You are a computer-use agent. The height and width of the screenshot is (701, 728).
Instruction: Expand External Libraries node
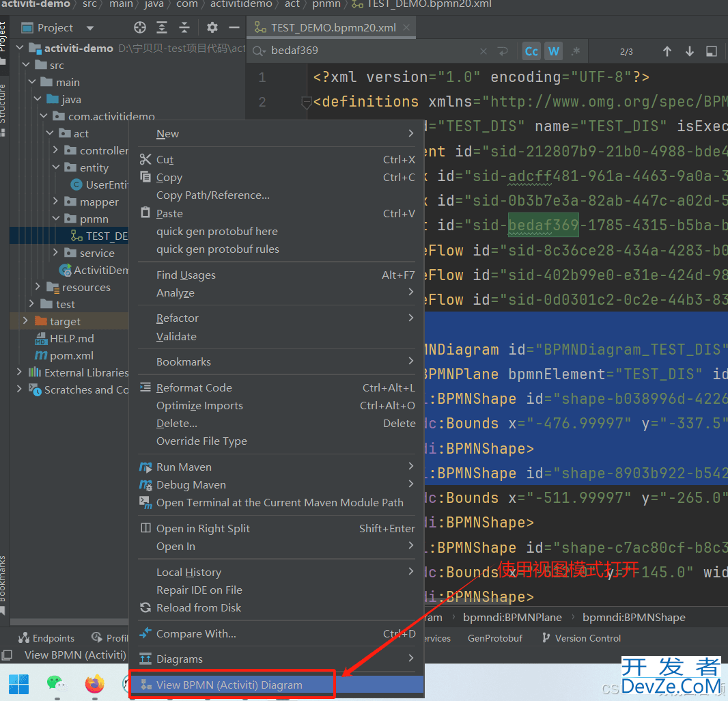click(20, 372)
